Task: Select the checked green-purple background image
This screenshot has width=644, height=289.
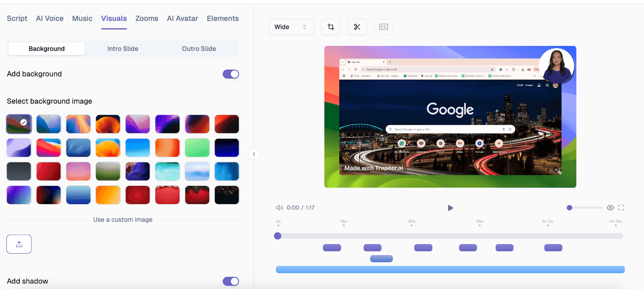Action: [19, 124]
